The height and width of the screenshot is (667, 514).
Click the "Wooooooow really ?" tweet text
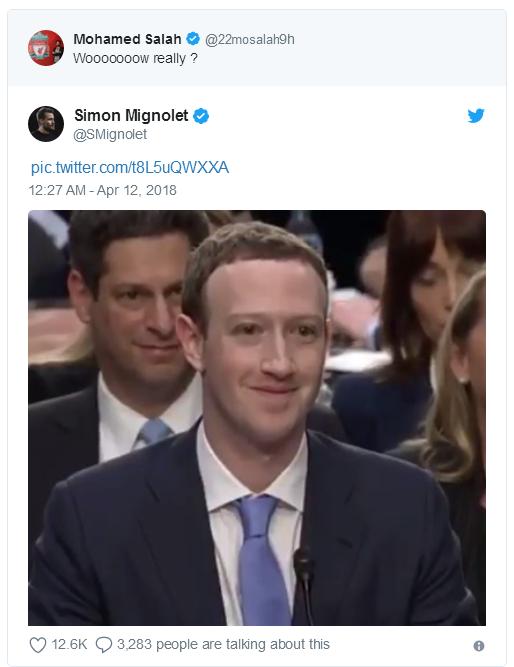pos(135,58)
